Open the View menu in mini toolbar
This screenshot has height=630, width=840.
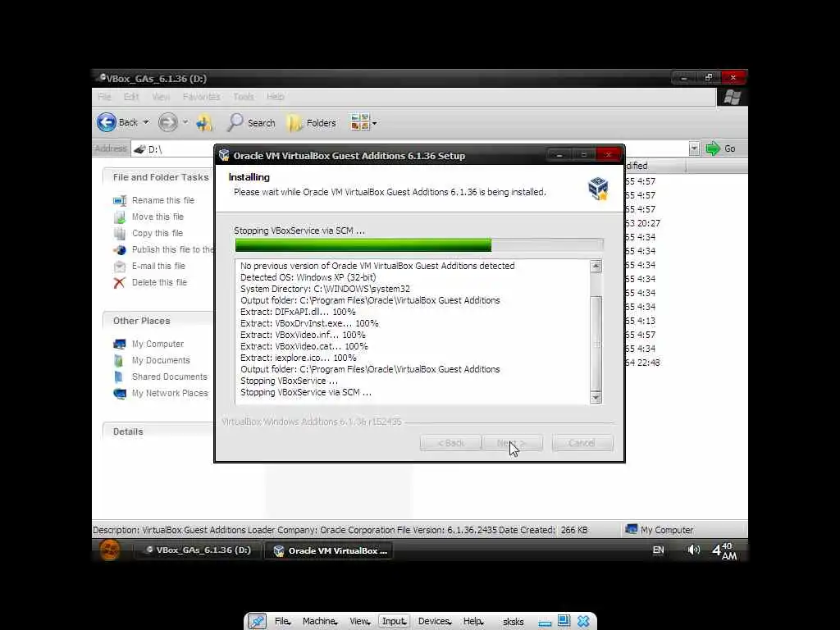pos(359,621)
